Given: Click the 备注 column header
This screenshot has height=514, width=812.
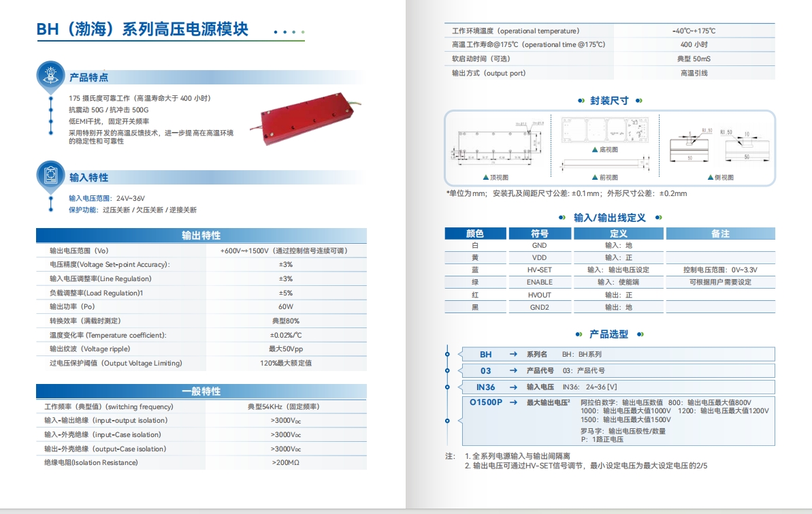Looking at the screenshot, I should [720, 234].
